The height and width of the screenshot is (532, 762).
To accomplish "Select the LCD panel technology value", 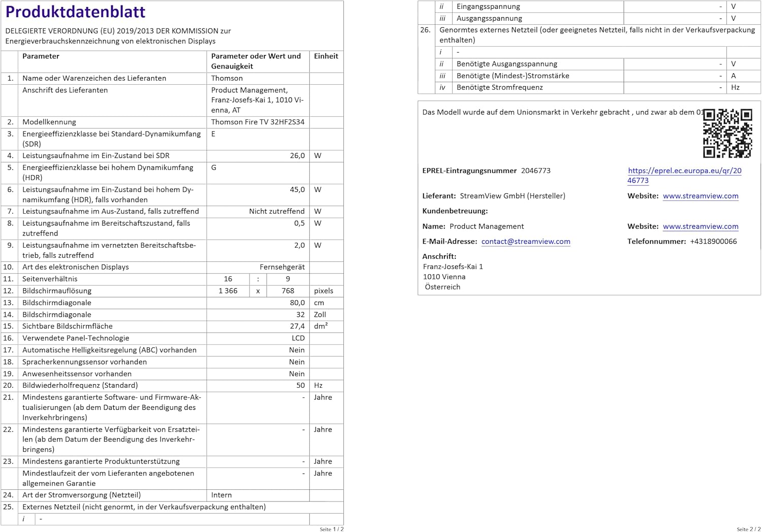I will 298,338.
